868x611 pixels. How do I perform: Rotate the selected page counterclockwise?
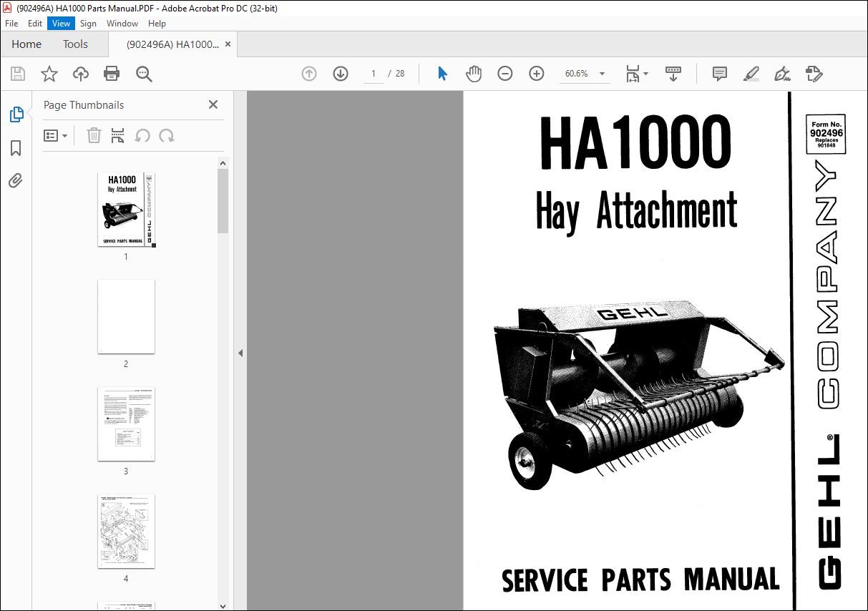click(x=142, y=135)
